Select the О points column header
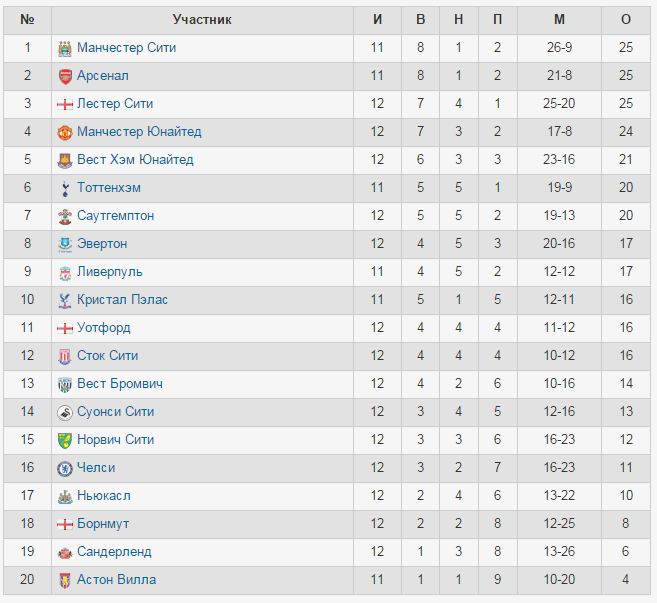This screenshot has height=603, width=657. click(626, 20)
